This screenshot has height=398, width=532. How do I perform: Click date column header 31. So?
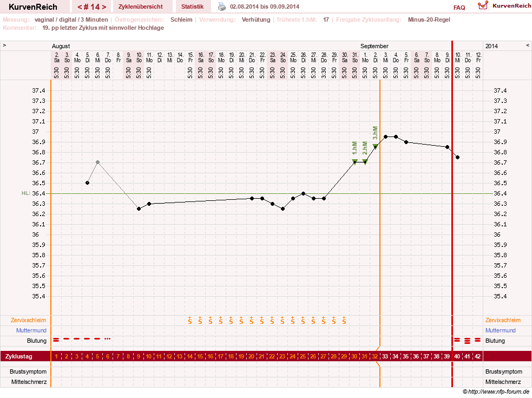[355, 57]
